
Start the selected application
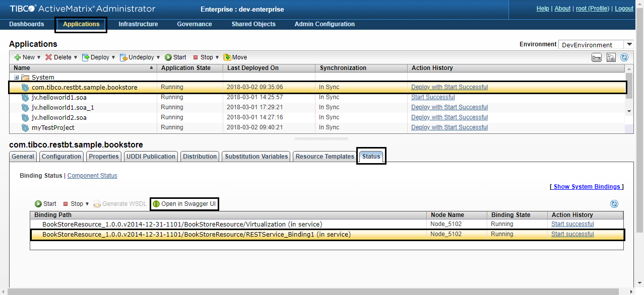click(175, 57)
